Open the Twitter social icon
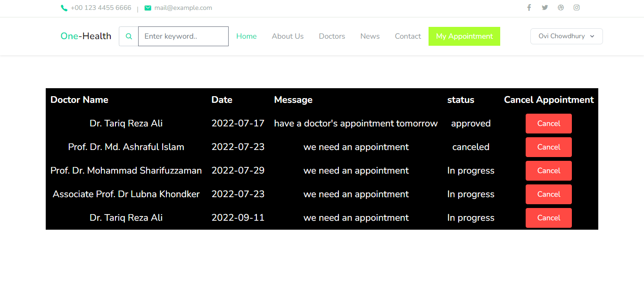The width and height of the screenshot is (644, 291). point(545,8)
